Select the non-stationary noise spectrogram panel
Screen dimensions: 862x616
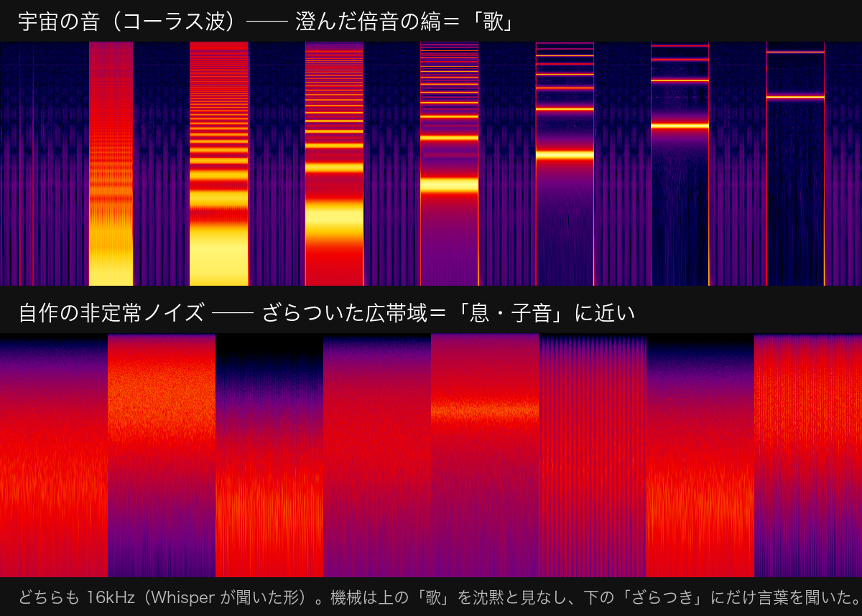click(431, 455)
